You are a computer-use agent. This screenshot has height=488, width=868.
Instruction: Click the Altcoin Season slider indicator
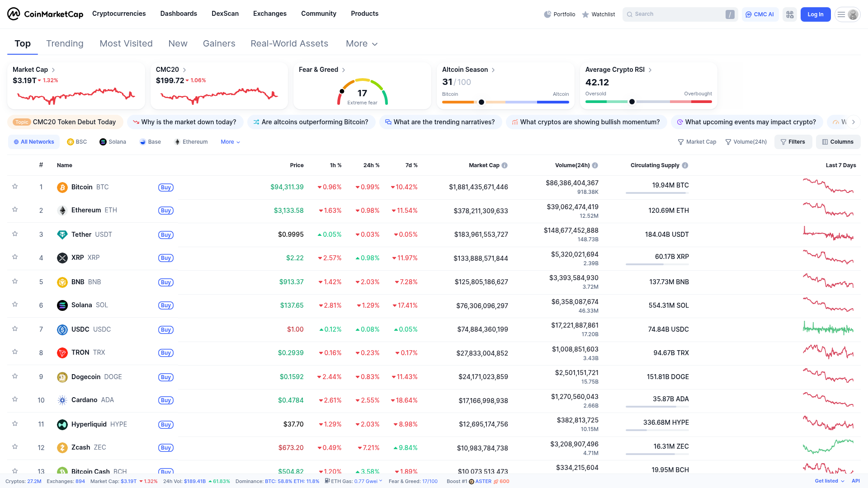(x=481, y=102)
